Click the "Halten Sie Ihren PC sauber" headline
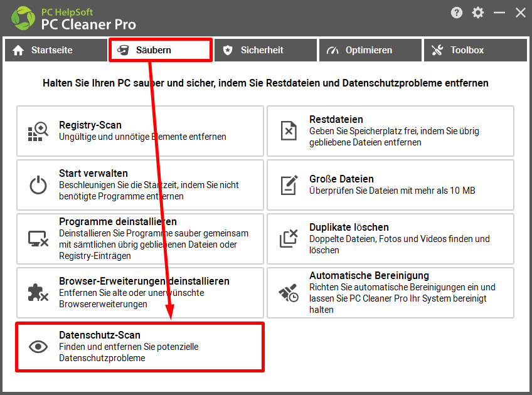532x395 pixels. point(265,83)
